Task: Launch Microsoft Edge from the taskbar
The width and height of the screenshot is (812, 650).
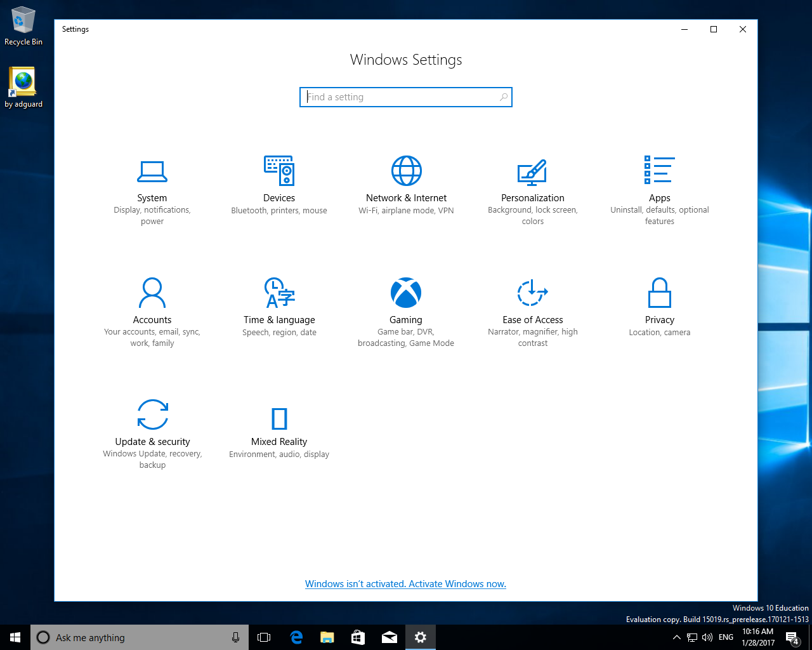Action: pos(296,637)
